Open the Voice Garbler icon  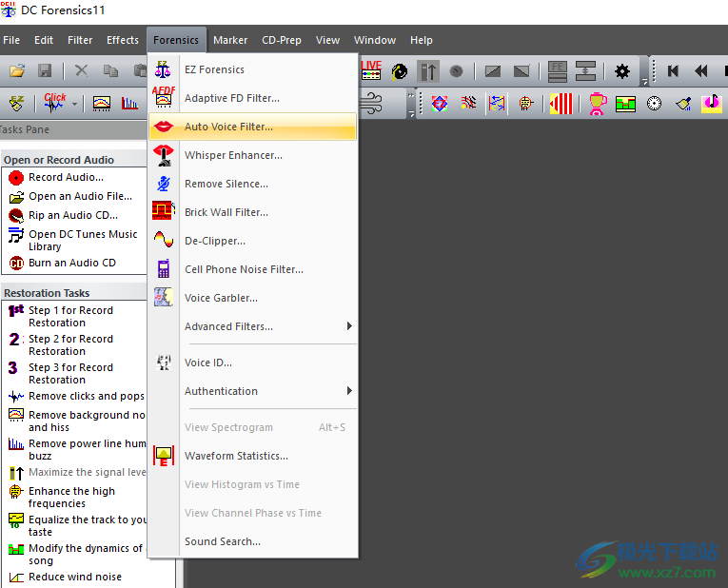click(x=164, y=298)
